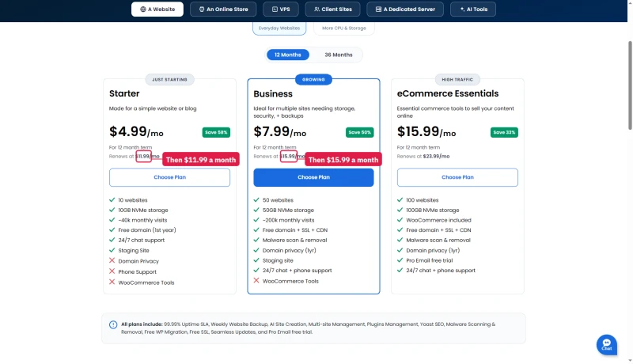Click the red X beside Phone Support
The image size is (633, 364).
click(x=112, y=271)
